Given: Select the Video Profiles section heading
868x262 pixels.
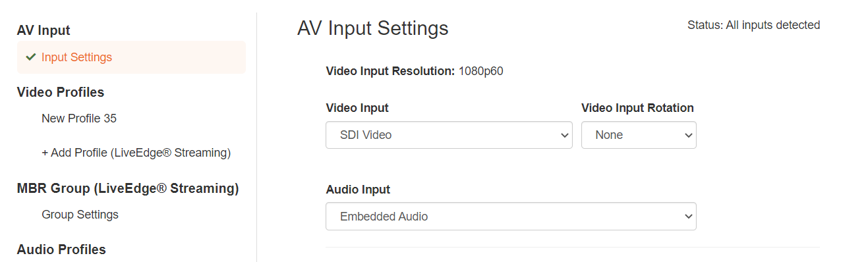Looking at the screenshot, I should [x=61, y=92].
